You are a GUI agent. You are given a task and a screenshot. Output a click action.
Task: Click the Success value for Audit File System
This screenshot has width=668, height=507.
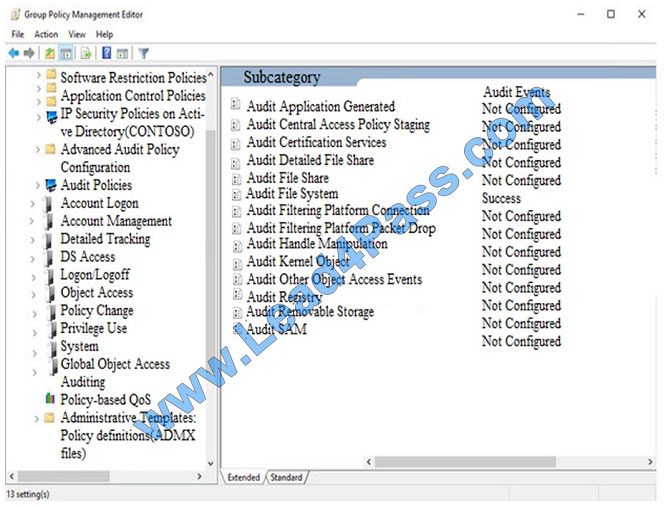coord(501,198)
